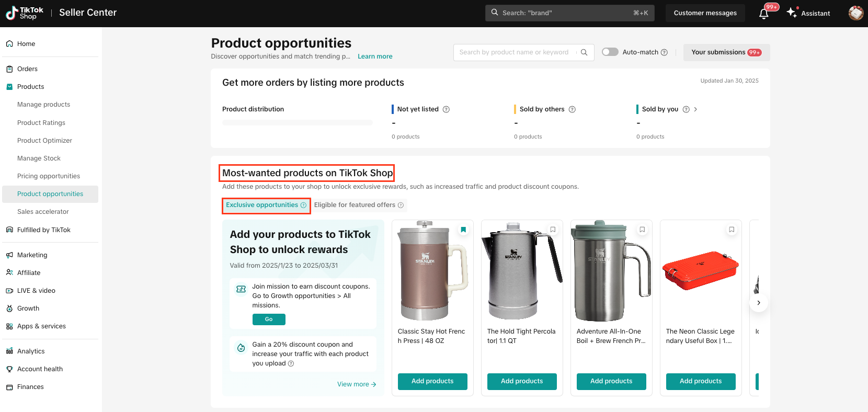Click the product name search field
The height and width of the screenshot is (412, 868).
click(514, 52)
